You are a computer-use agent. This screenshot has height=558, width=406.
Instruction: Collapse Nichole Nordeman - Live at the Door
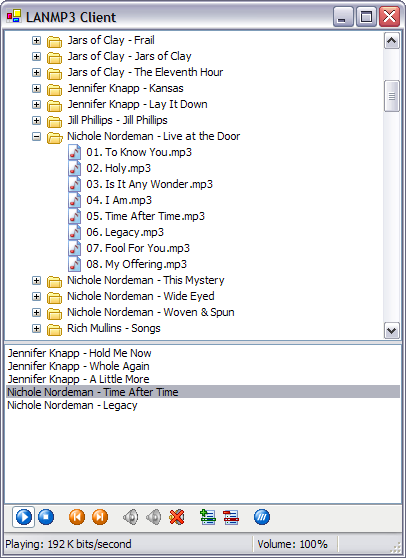(36, 136)
